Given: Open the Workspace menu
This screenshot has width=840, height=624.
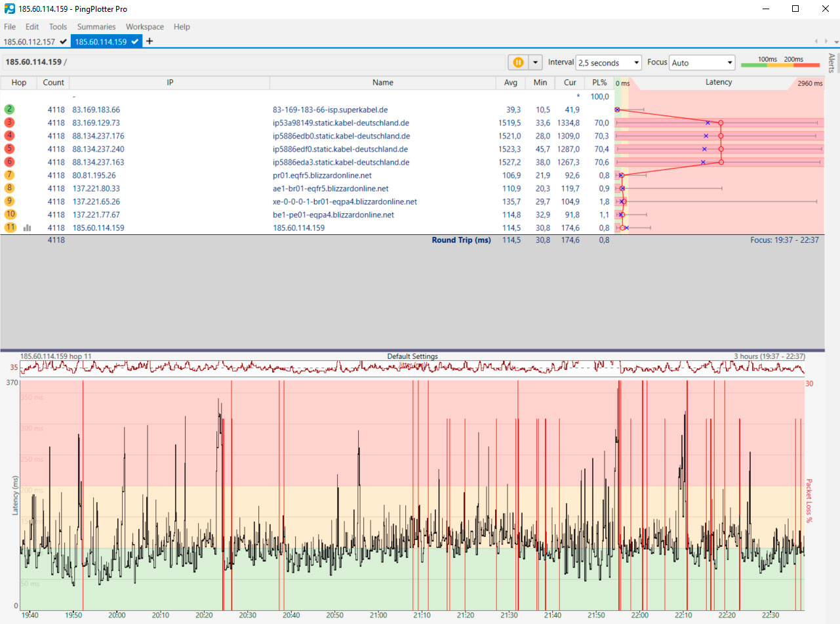Looking at the screenshot, I should (145, 27).
